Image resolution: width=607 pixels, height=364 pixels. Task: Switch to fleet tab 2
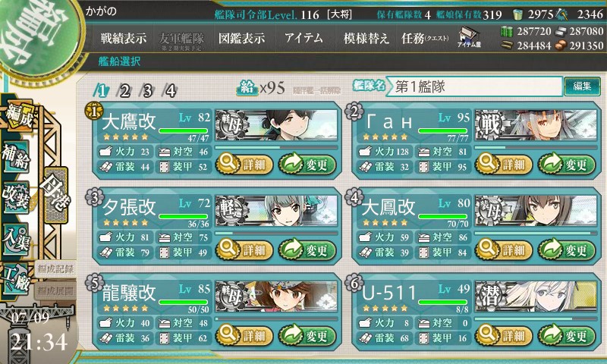click(124, 91)
